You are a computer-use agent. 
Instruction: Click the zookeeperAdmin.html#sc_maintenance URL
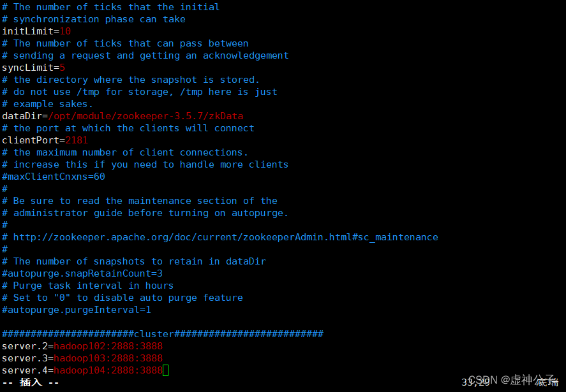(x=226, y=237)
